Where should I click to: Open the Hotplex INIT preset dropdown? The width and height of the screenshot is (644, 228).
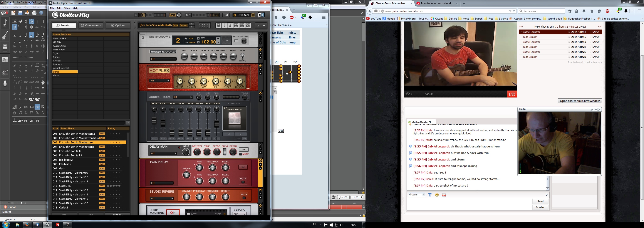pyautogui.click(x=159, y=81)
